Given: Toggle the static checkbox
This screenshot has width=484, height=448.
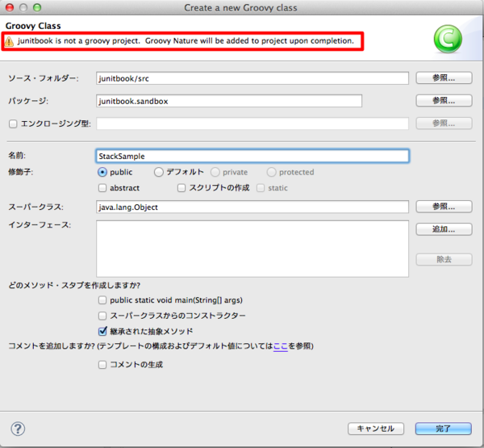Looking at the screenshot, I should (x=261, y=188).
